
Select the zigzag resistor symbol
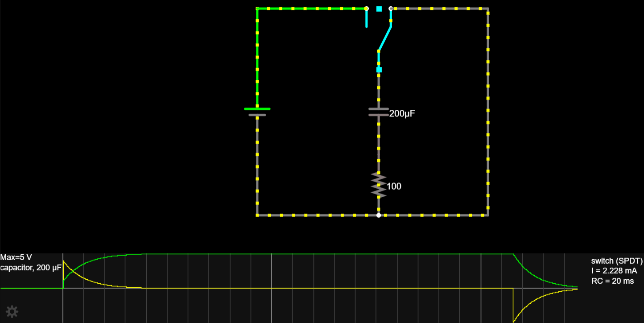click(379, 185)
